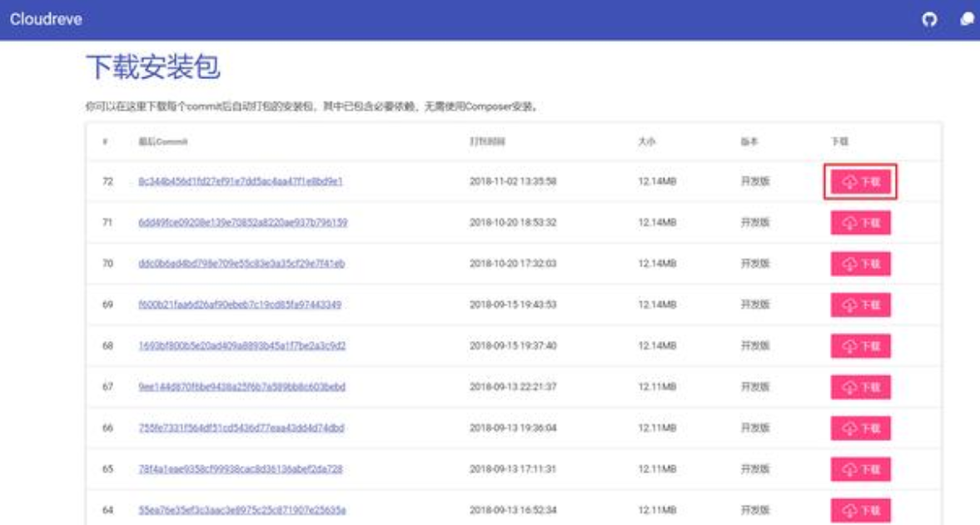View commit hash of build 67
980x525 pixels.
pos(241,387)
